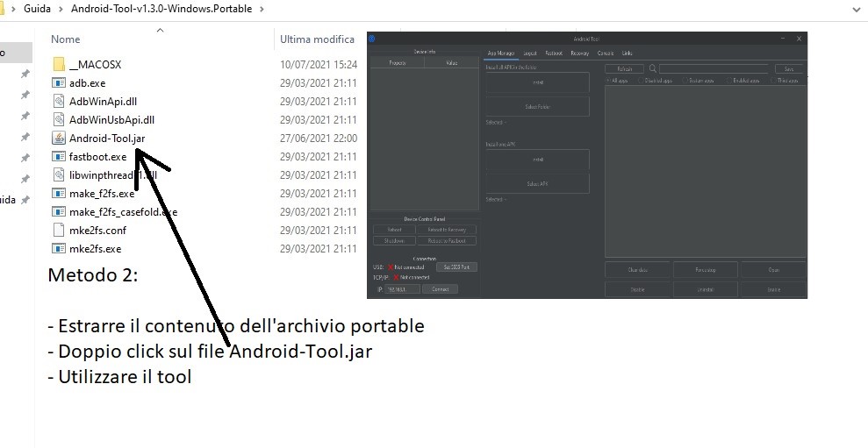Switch to the Console tab

tap(605, 53)
